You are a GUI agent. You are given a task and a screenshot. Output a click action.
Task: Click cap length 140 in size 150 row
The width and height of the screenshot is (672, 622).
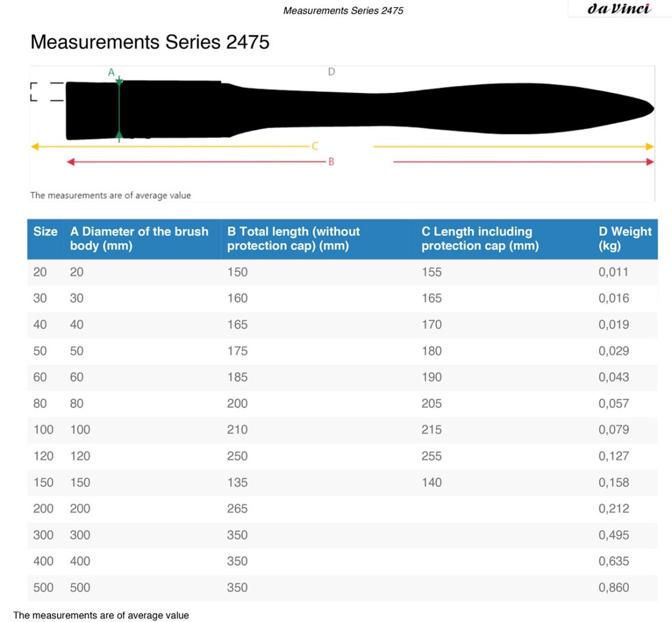tap(432, 482)
